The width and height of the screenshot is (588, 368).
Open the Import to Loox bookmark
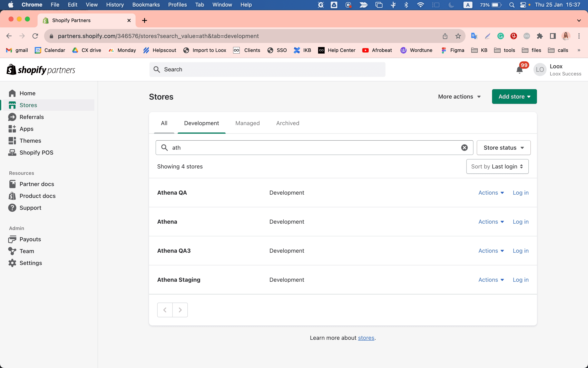click(205, 50)
